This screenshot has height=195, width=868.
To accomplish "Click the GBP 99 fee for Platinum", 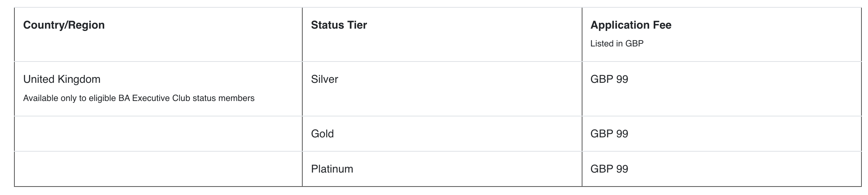I will pyautogui.click(x=609, y=169).
